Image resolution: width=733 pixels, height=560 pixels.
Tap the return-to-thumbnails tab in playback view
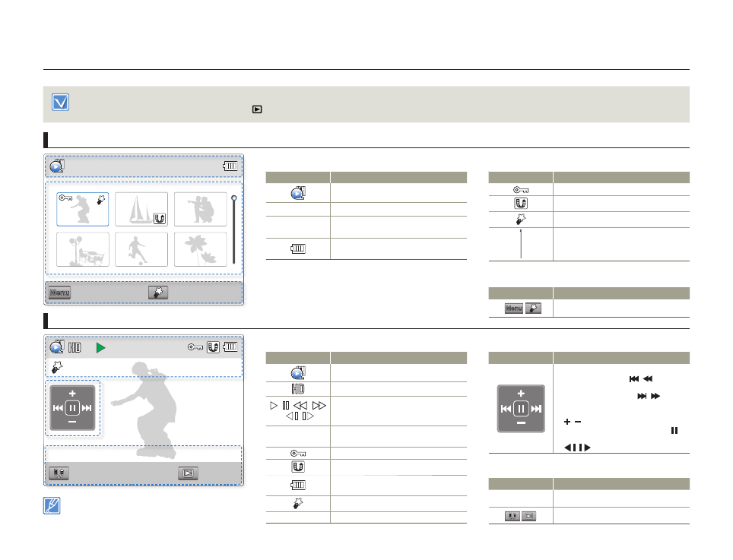[x=188, y=473]
